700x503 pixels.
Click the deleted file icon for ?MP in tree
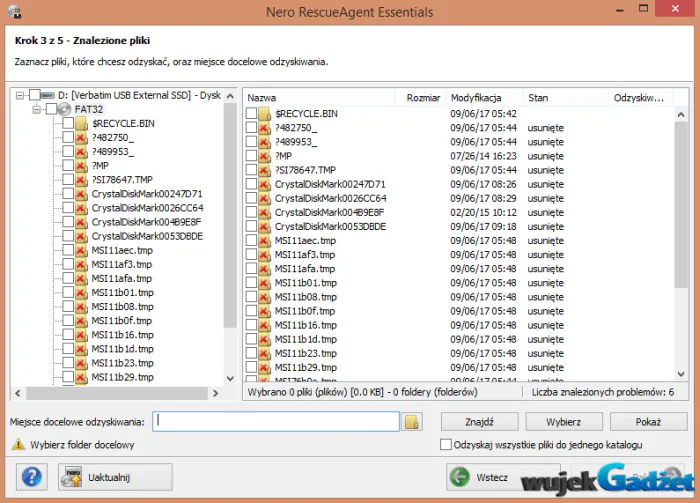(x=81, y=166)
